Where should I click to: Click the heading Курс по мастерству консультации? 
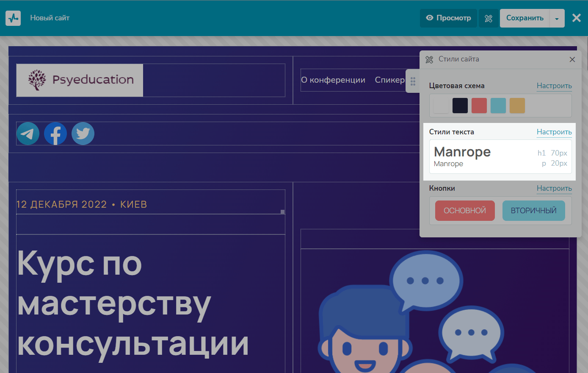(x=133, y=303)
